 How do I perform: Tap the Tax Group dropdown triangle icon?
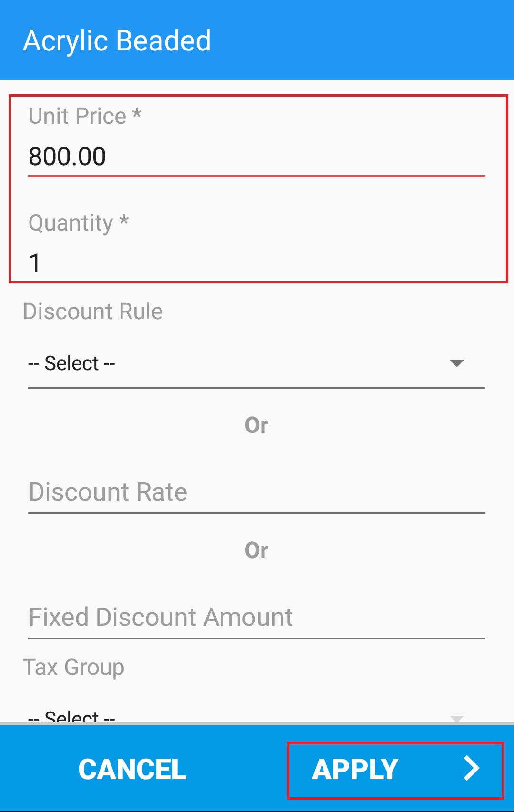[x=457, y=718]
